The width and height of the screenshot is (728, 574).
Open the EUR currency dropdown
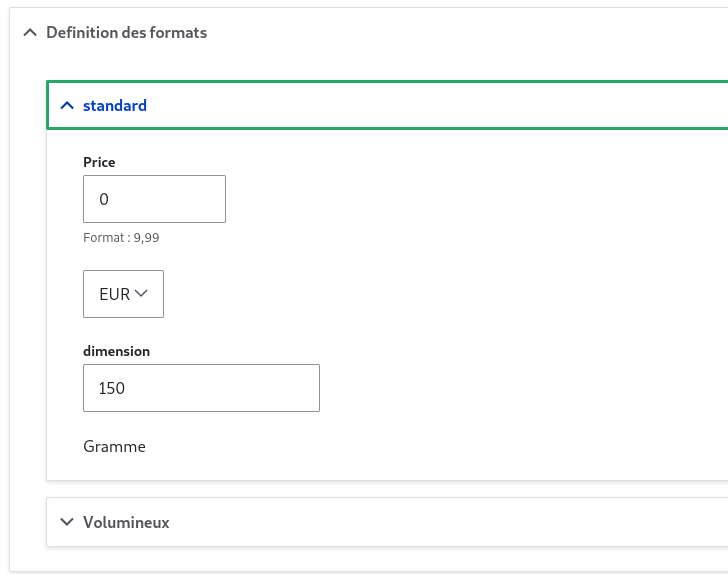pos(123,294)
